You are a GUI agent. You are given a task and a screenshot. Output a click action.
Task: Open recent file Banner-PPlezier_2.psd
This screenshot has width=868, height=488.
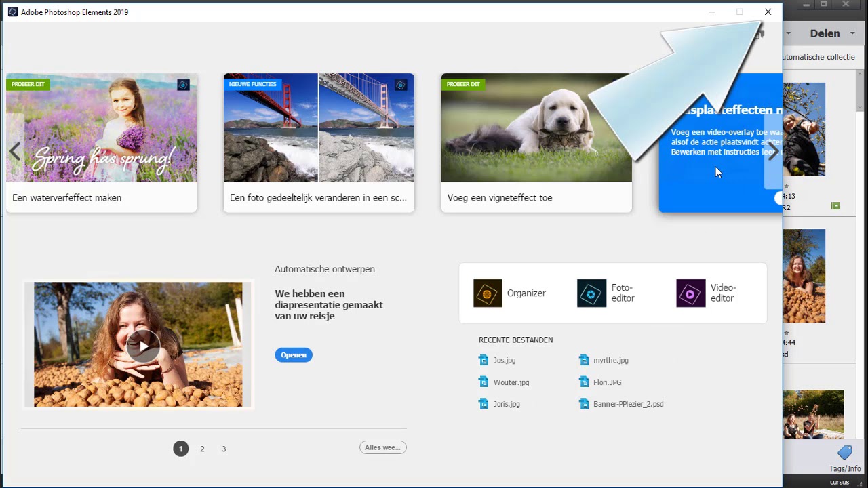(x=621, y=404)
